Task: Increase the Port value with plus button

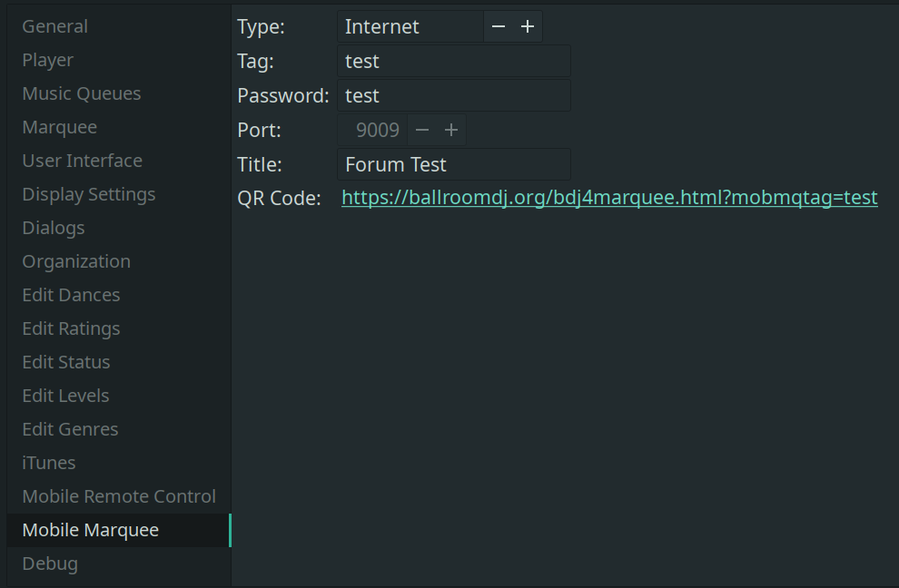Action: 451,131
